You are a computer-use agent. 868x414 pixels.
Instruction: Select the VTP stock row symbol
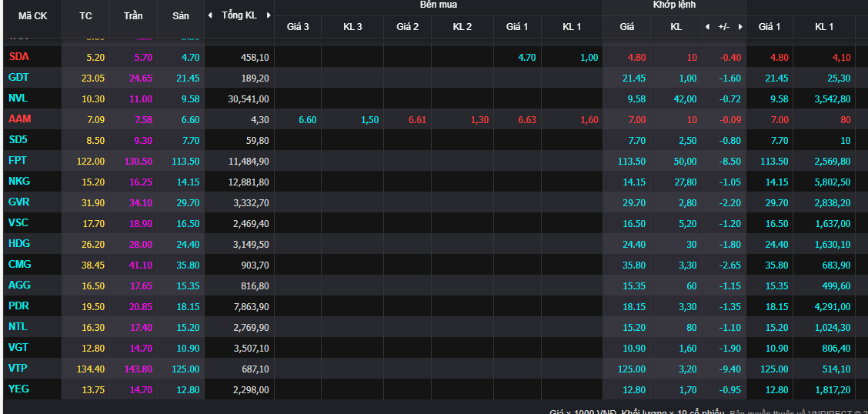tap(18, 368)
